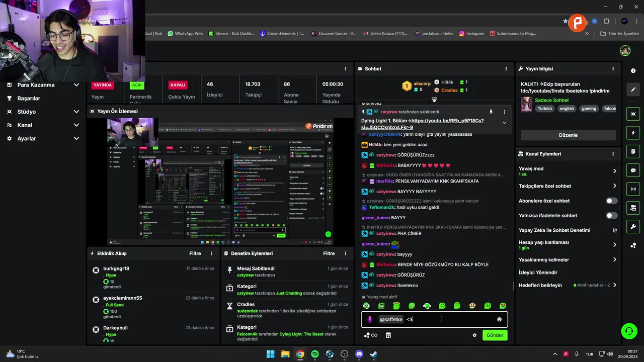The image size is (644, 362).
Task: Open Tüm Yer İşaretleri folder
Action: [620, 34]
